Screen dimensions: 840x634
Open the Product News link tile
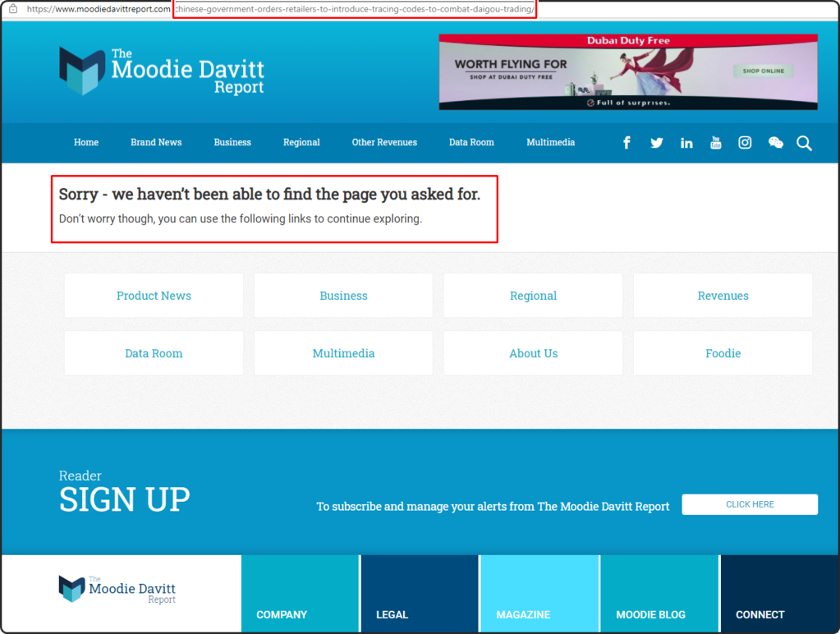154,296
